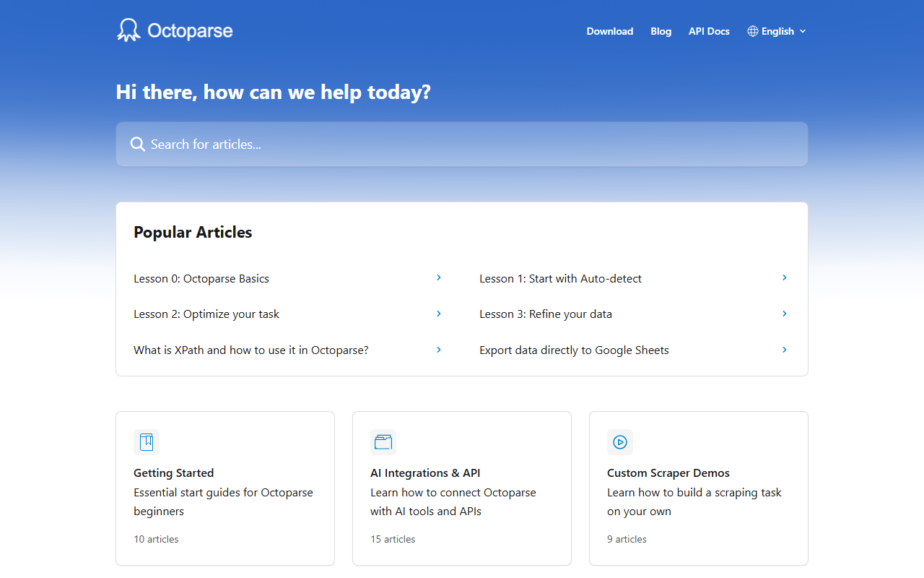Click the "Hi there, how can we help today?" heading

(274, 92)
